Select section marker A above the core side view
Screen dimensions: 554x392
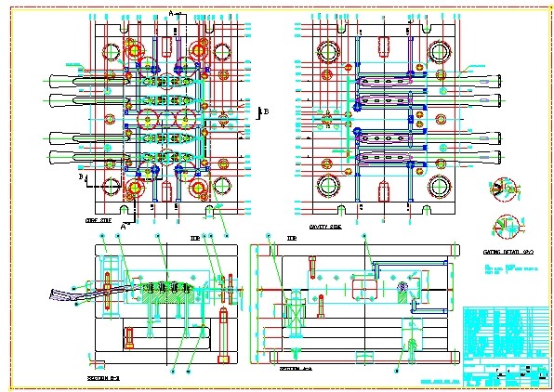171,13
